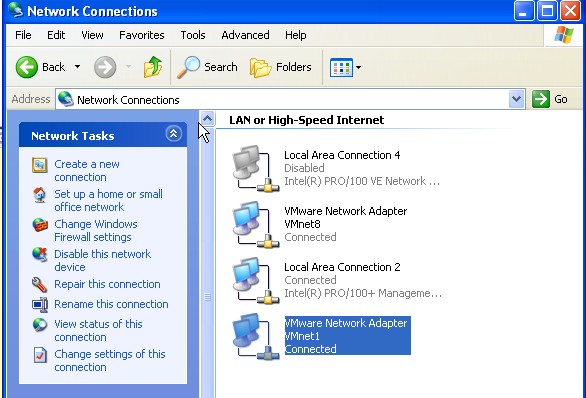
Task: Open the Back history dropdown arrow
Action: 77,67
